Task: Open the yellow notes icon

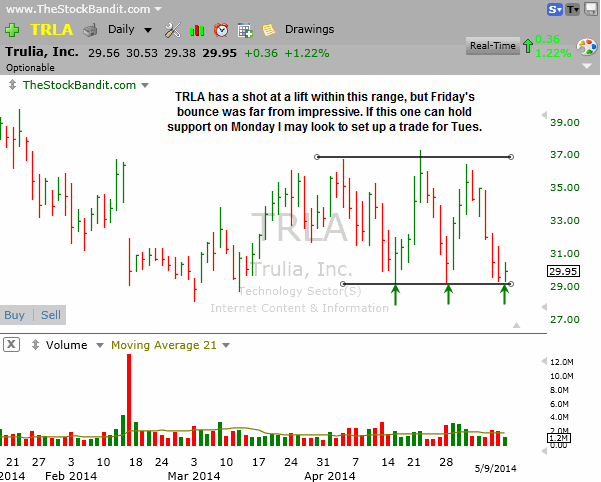Action: [x=268, y=30]
